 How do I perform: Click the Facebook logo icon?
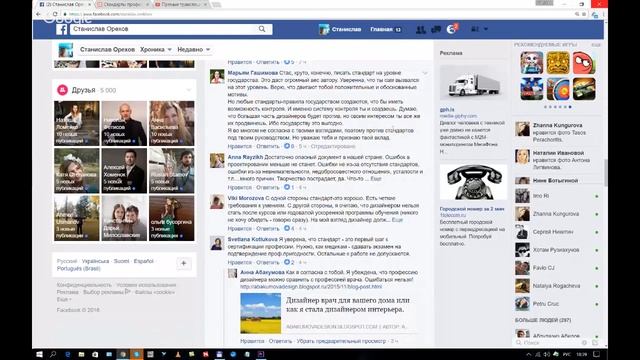pyautogui.click(x=61, y=29)
